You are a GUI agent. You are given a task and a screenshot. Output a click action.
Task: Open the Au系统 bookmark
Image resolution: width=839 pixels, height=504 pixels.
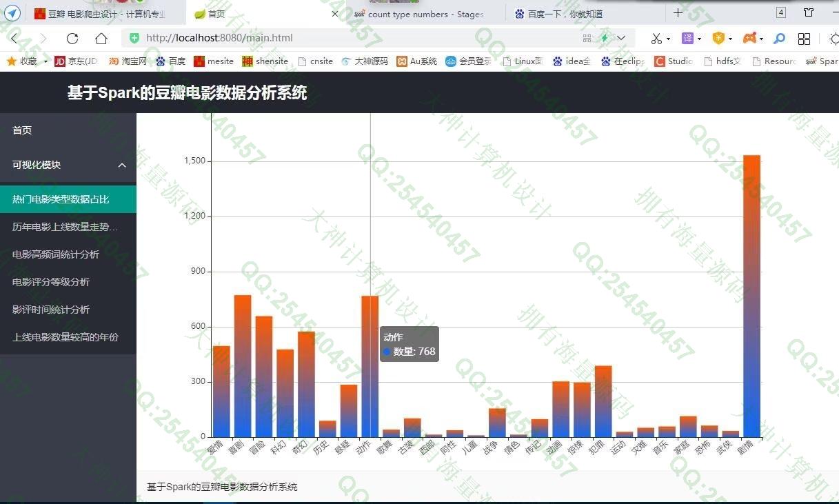pyautogui.click(x=417, y=61)
